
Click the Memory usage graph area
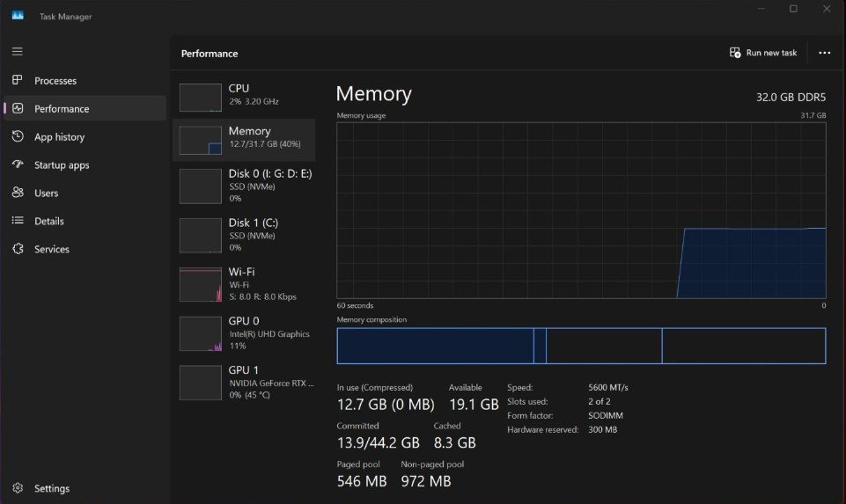coord(581,210)
